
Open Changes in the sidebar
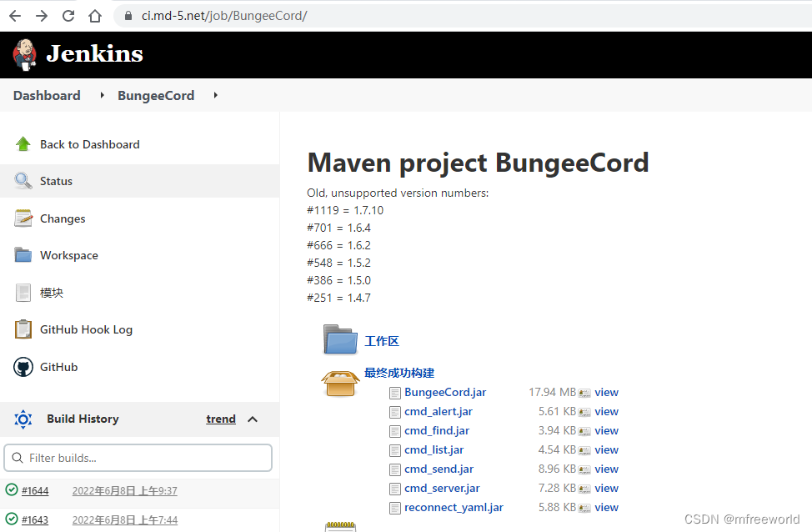point(63,218)
